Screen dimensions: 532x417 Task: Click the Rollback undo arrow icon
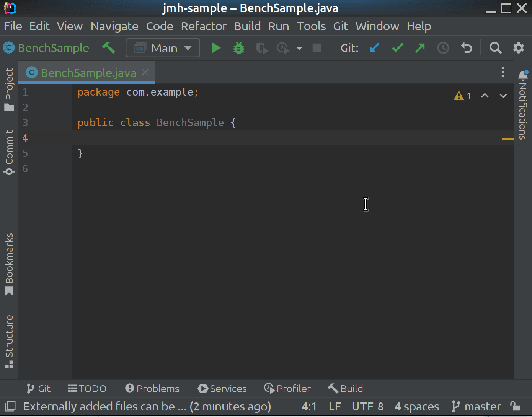(467, 48)
